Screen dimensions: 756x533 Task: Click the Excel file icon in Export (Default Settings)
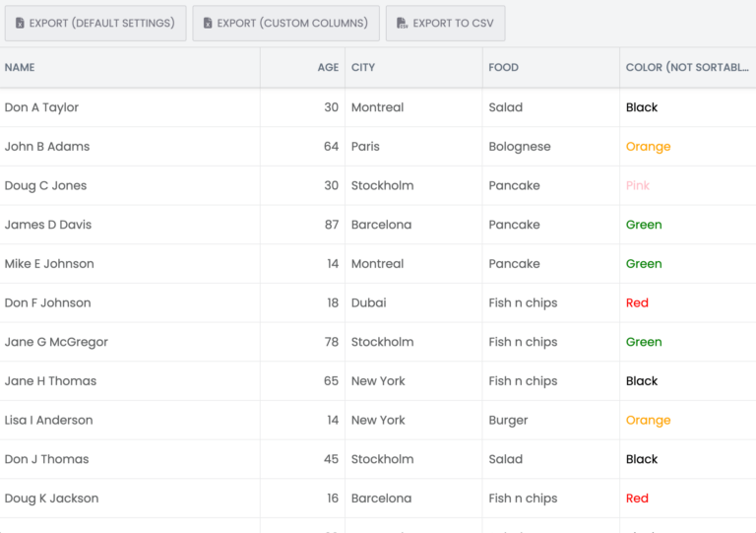20,24
